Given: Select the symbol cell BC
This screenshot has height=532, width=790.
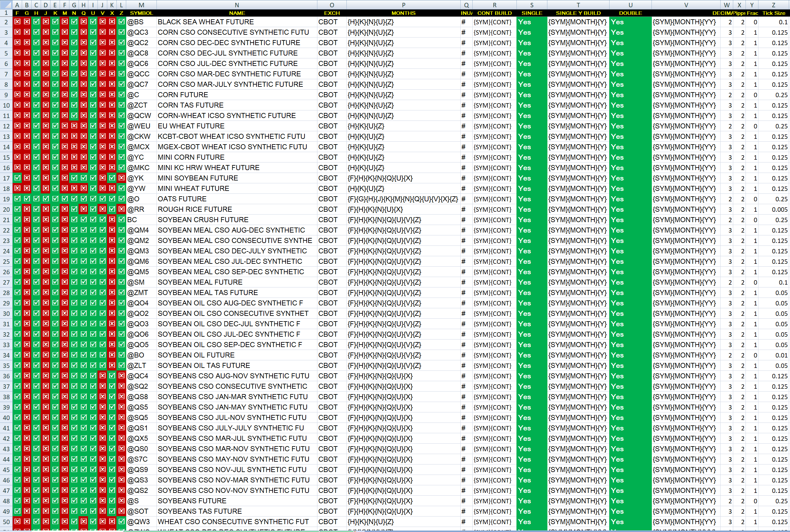Looking at the screenshot, I should 141,220.
